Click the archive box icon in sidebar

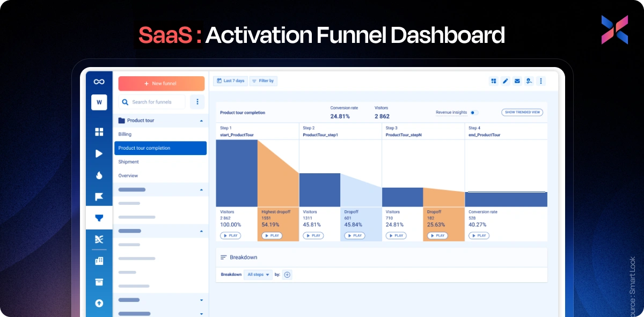99,282
